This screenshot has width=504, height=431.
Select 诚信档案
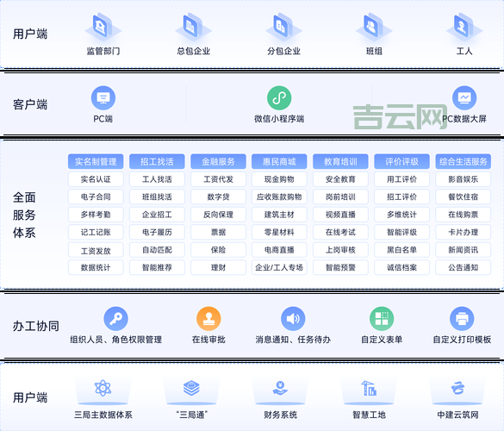401,267
